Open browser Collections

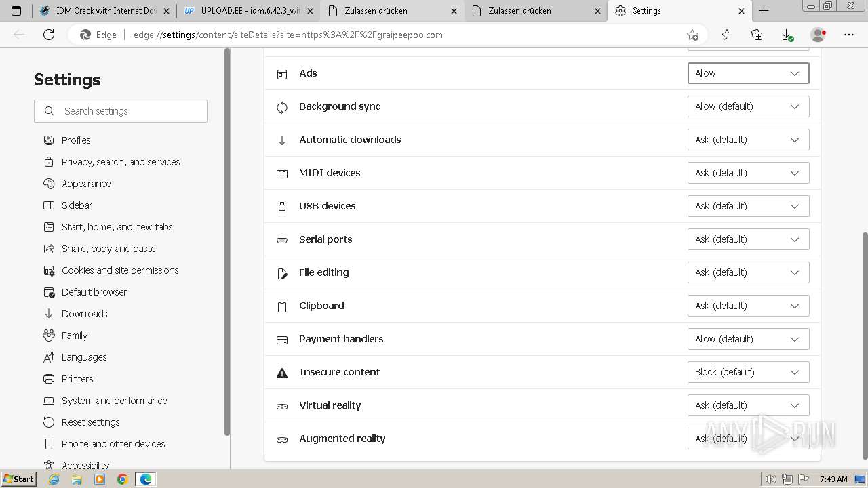click(757, 35)
